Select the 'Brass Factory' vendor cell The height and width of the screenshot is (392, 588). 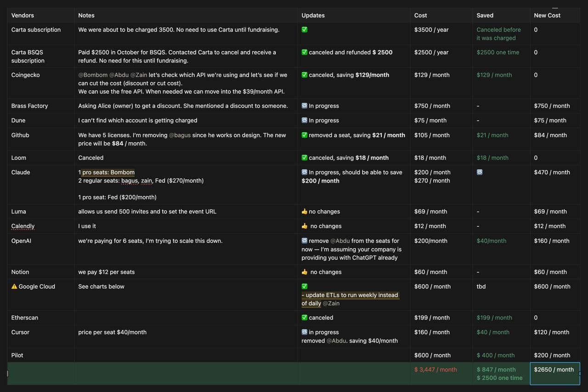tap(41, 106)
